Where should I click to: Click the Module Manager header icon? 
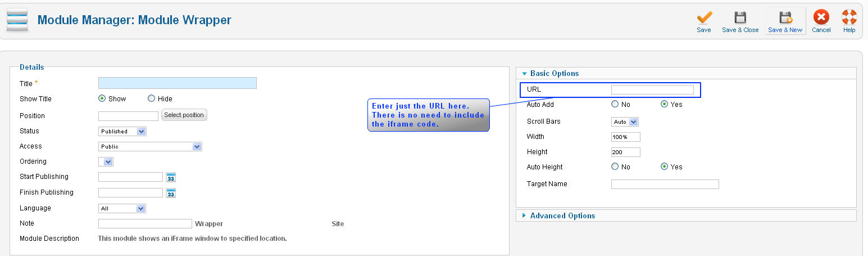(x=17, y=20)
